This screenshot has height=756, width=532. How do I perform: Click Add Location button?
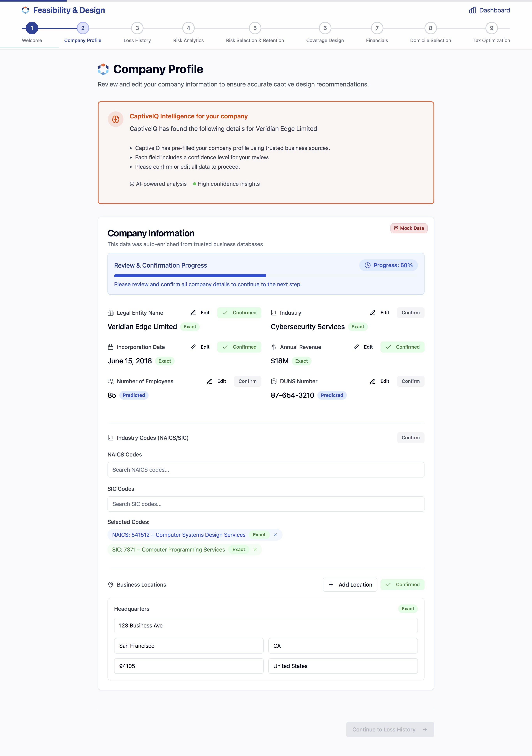tap(350, 584)
